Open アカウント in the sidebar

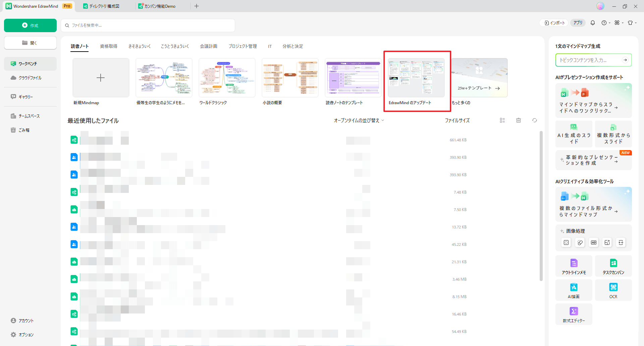tap(30, 321)
